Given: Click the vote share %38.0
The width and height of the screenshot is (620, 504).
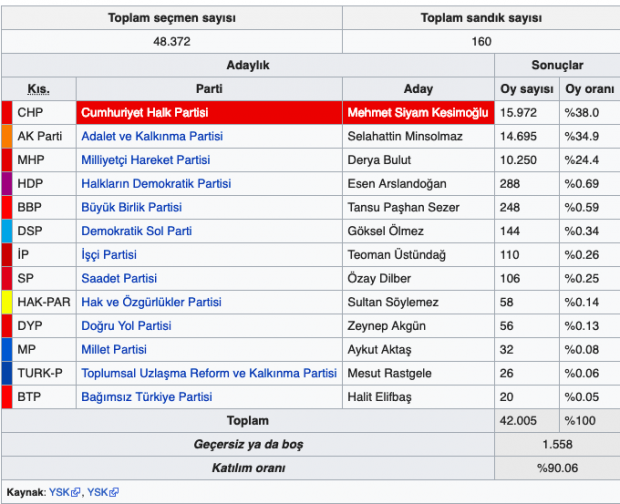Looking at the screenshot, I should (582, 113).
